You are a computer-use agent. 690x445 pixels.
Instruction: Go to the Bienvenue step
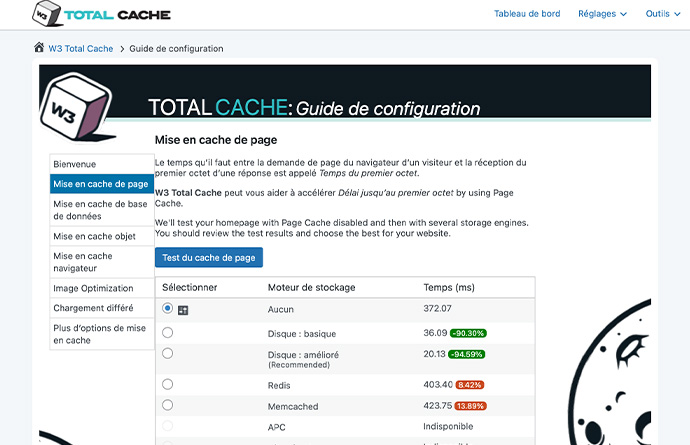tap(102, 164)
